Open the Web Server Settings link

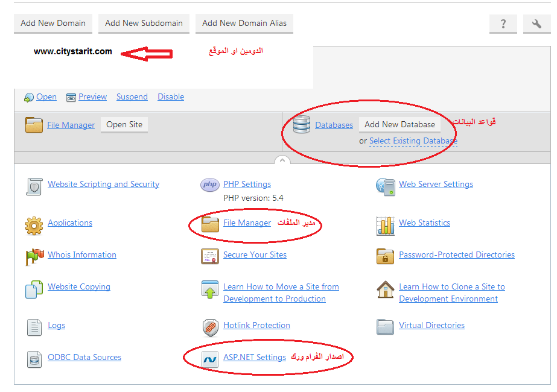click(x=436, y=185)
